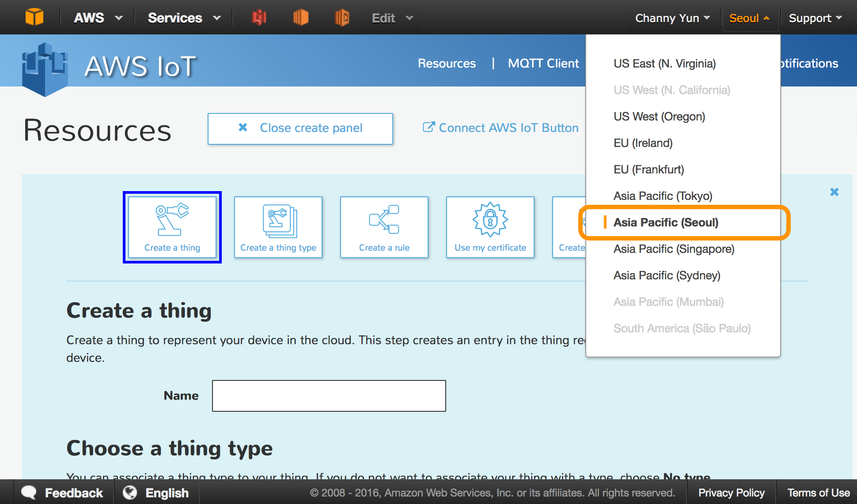Select the Create a thing tile

[x=172, y=227]
